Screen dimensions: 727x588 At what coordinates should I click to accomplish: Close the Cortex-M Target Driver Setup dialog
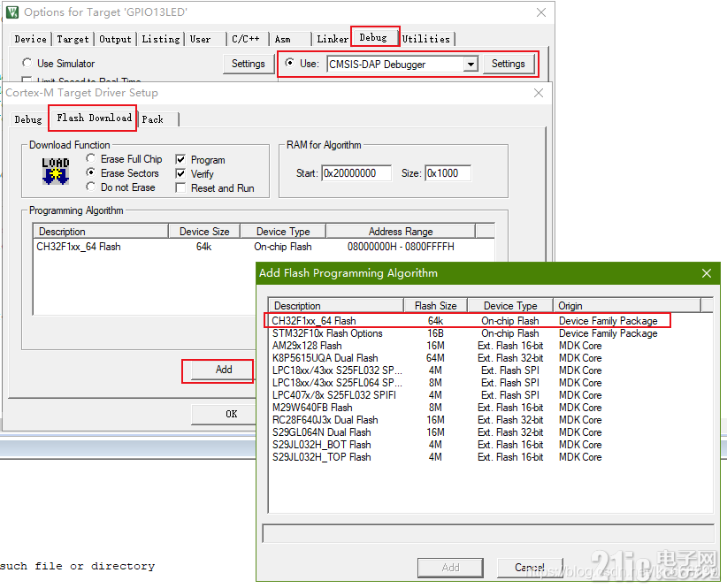(x=539, y=93)
